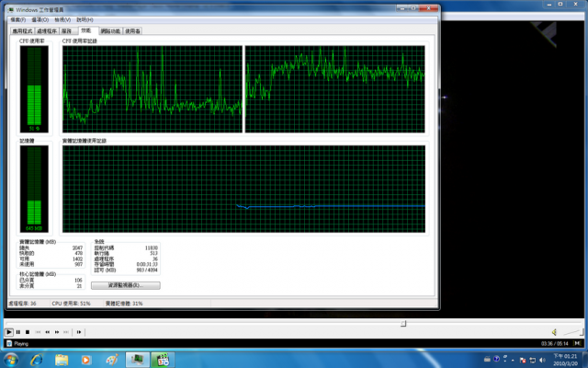Screen dimensions: 588x368
Task: Open Action Center flag icon in tray
Action: [523, 360]
